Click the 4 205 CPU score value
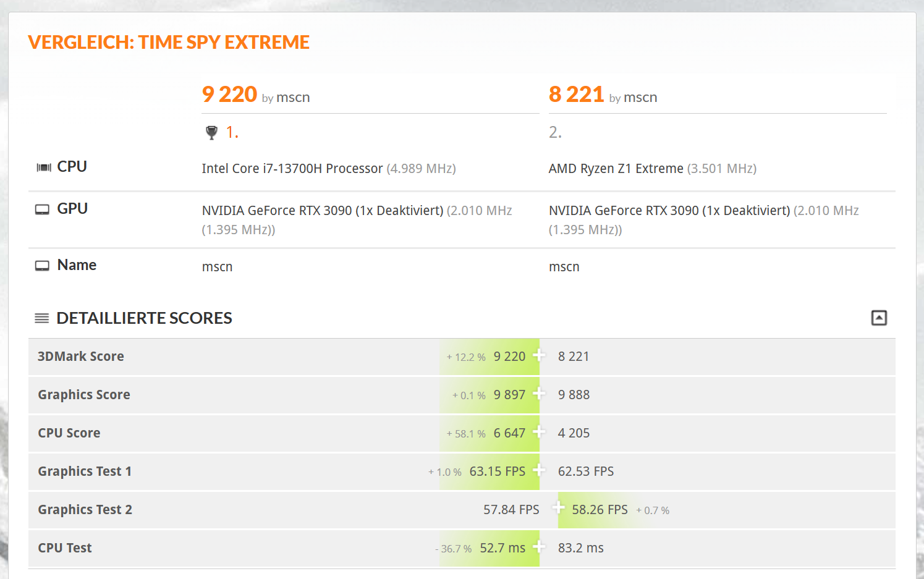This screenshot has width=924, height=579. [x=574, y=433]
